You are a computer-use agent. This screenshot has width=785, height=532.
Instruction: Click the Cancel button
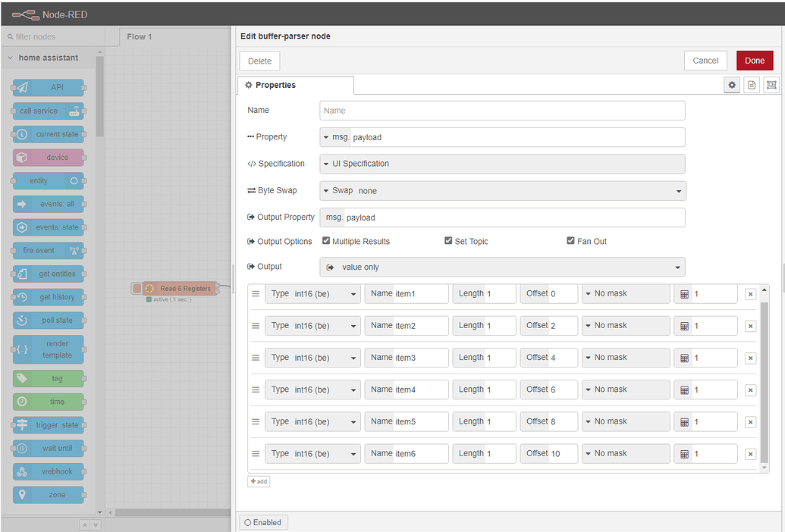705,61
